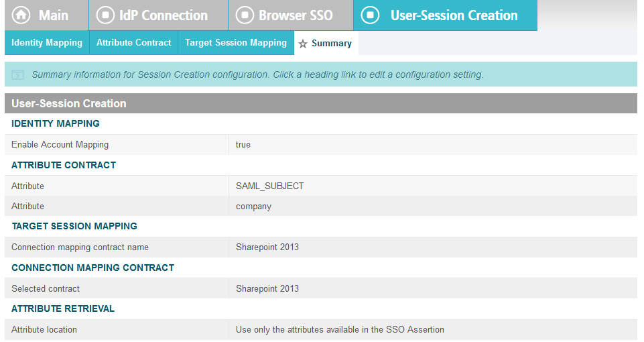Image resolution: width=644 pixels, height=342 pixels.
Task: Select the company attribute value cell
Action: [x=253, y=207]
